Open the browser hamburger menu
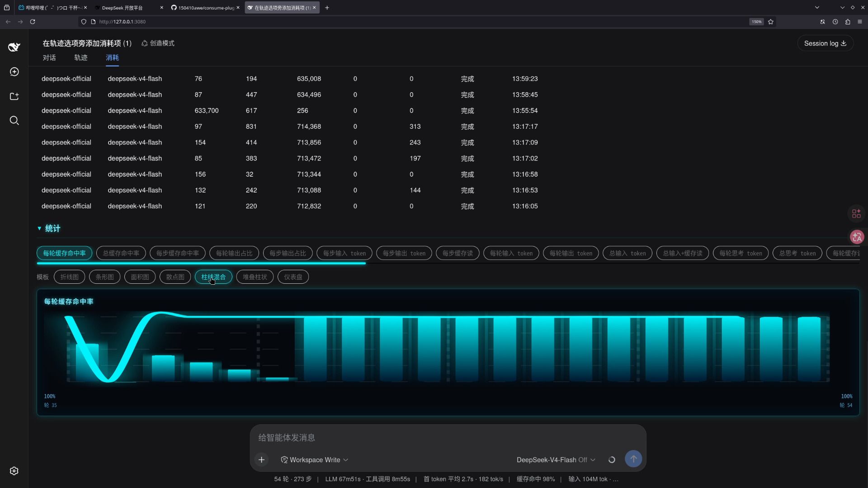Screen dimensions: 868x488 coord(860,22)
